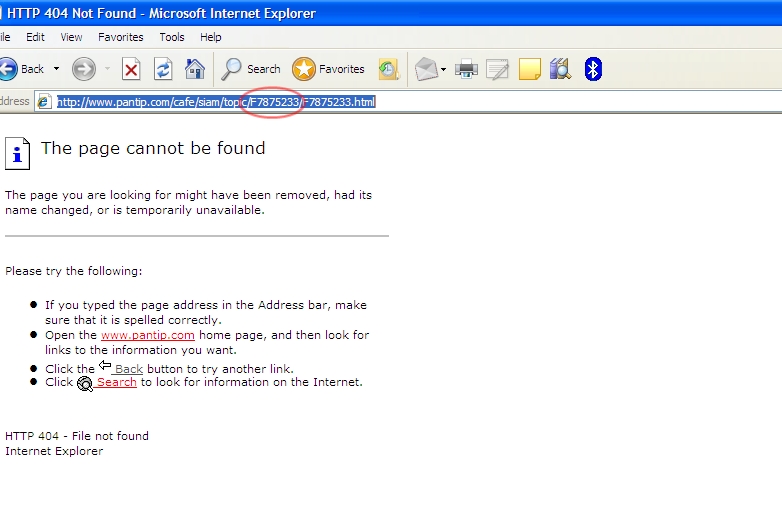This screenshot has width=782, height=516.
Task: Open the Favorites star toolbar button
Action: tap(329, 69)
